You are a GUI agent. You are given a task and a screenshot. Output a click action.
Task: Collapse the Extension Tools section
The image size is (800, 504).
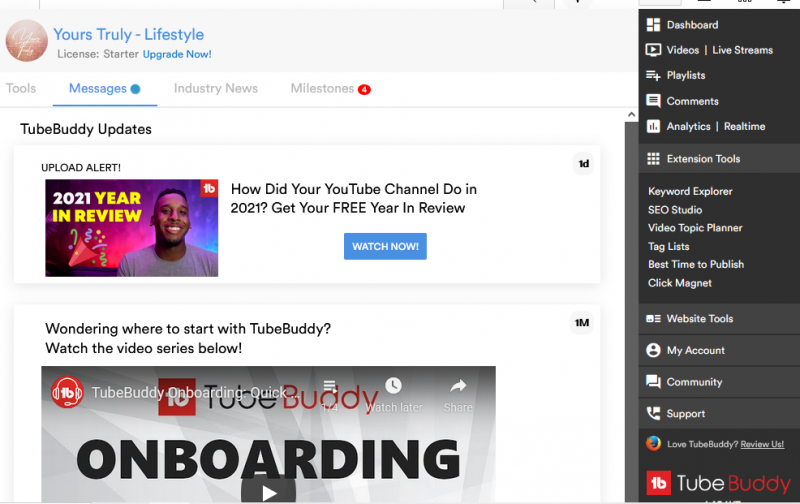[x=703, y=159]
